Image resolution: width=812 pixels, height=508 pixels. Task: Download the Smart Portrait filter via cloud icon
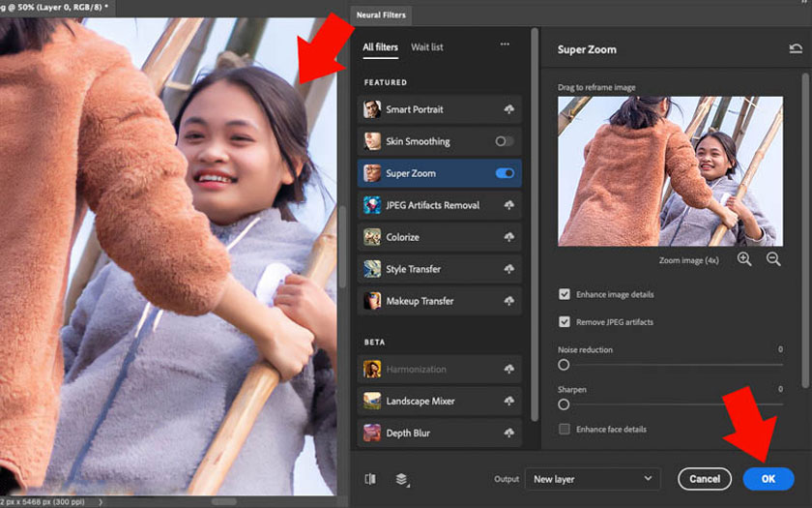[509, 109]
